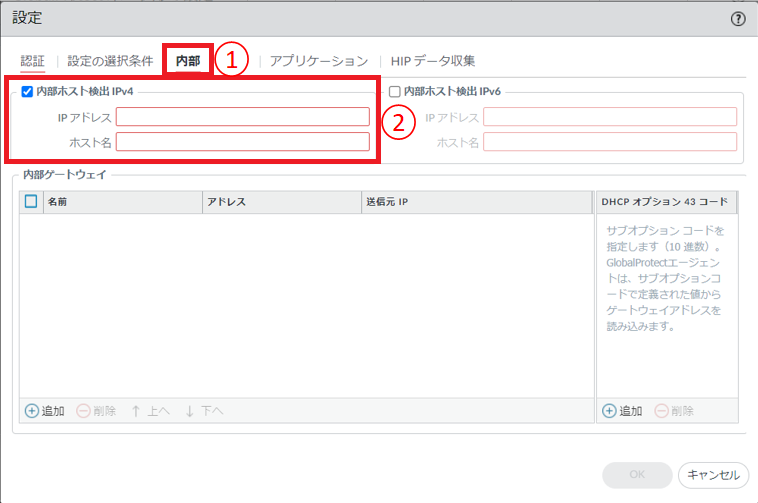Click the help question mark icon
758x503 pixels.
pyautogui.click(x=738, y=18)
